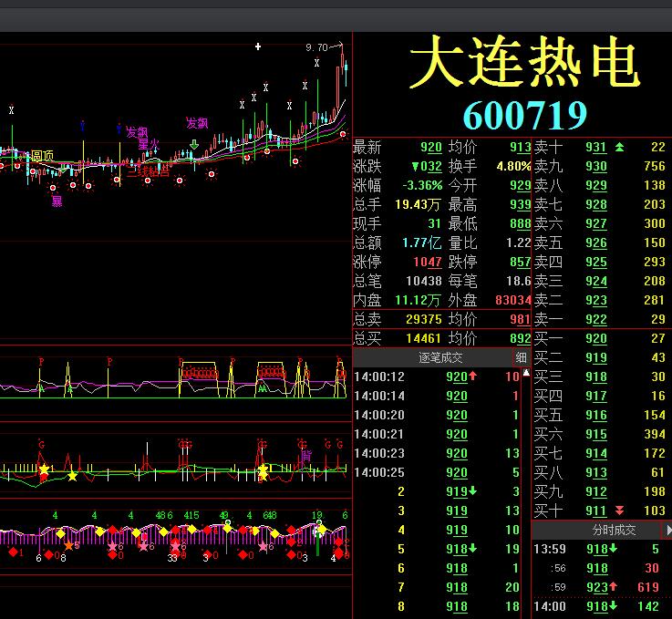Click the 圆顶 pattern label on chart
Image resolution: width=672 pixels, height=619 pixels.
42,156
